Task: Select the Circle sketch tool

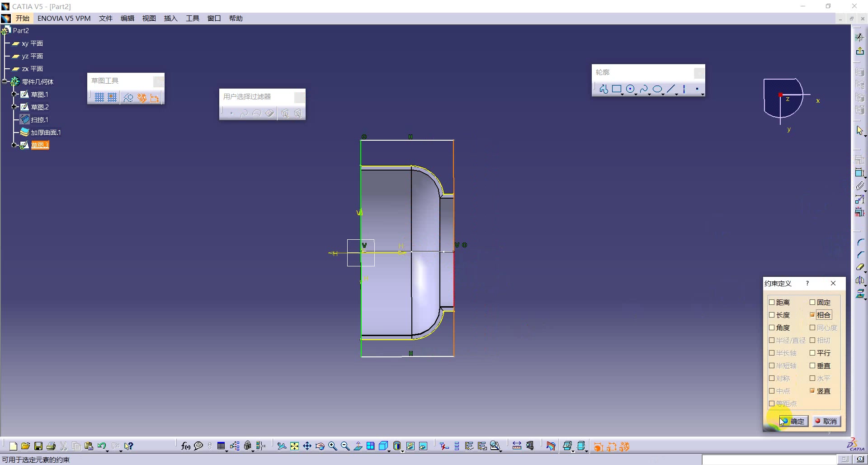Action: tap(630, 89)
